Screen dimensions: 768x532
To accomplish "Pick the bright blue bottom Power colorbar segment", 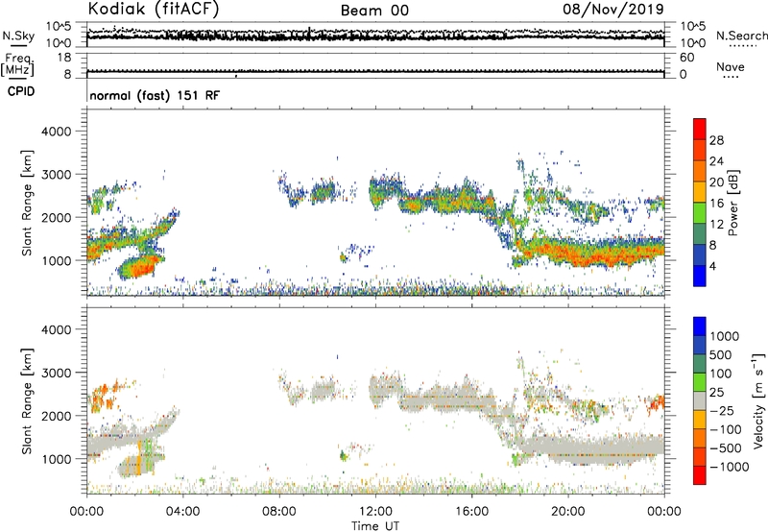I will coord(700,277).
